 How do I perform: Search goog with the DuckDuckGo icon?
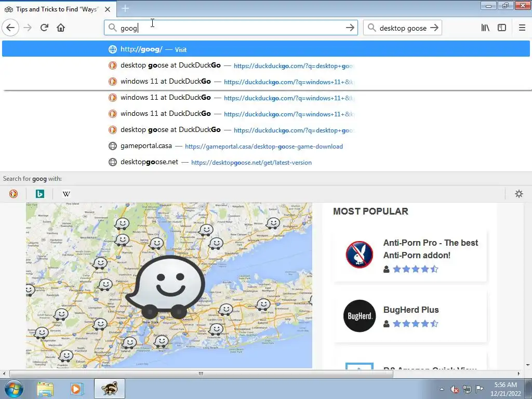tap(13, 194)
